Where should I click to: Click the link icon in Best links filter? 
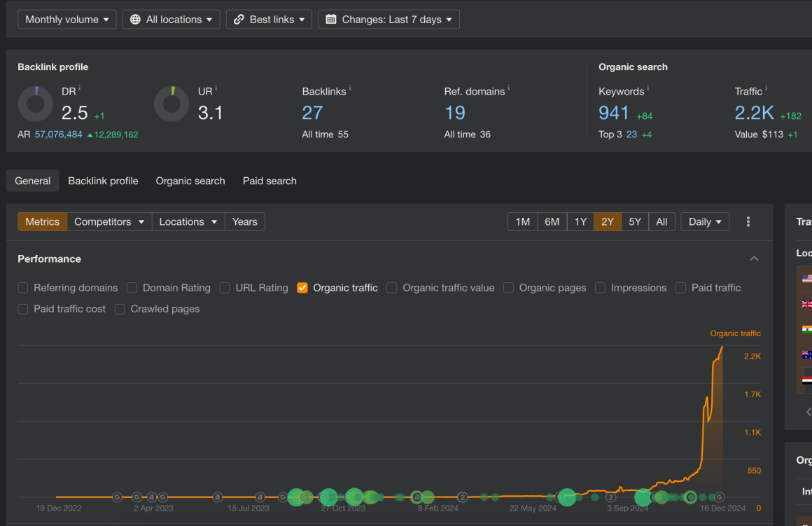(238, 19)
